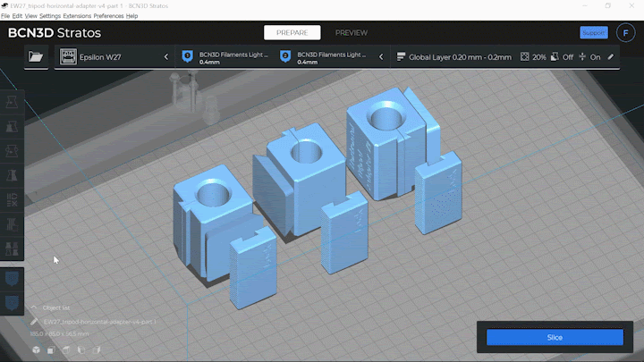
Task: Switch to right side view icon
Action: click(x=97, y=349)
